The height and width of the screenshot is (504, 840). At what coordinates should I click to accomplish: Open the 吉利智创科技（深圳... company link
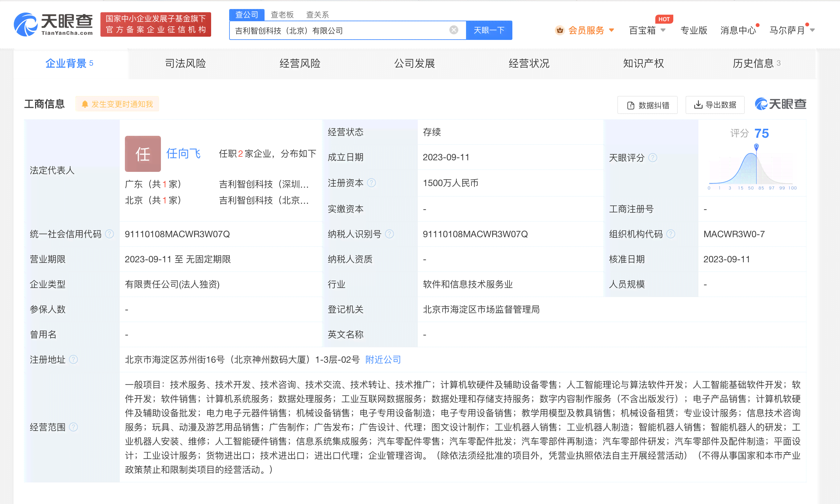pos(264,184)
